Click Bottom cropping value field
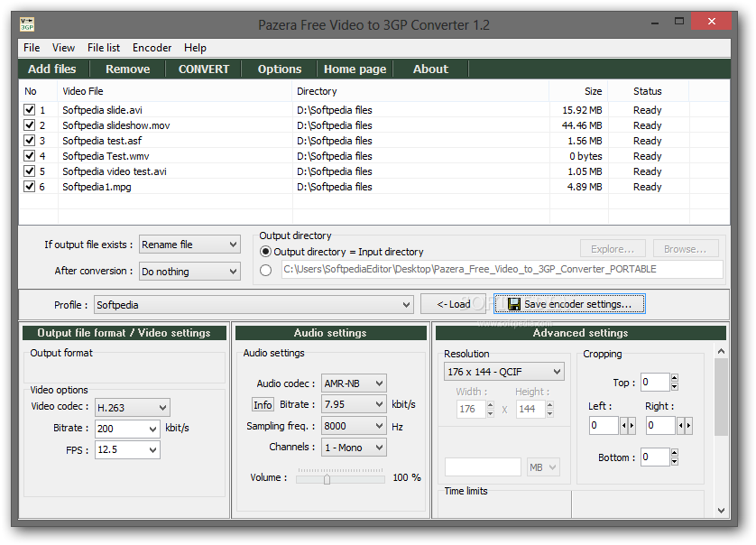This screenshot has width=756, height=545. (655, 457)
